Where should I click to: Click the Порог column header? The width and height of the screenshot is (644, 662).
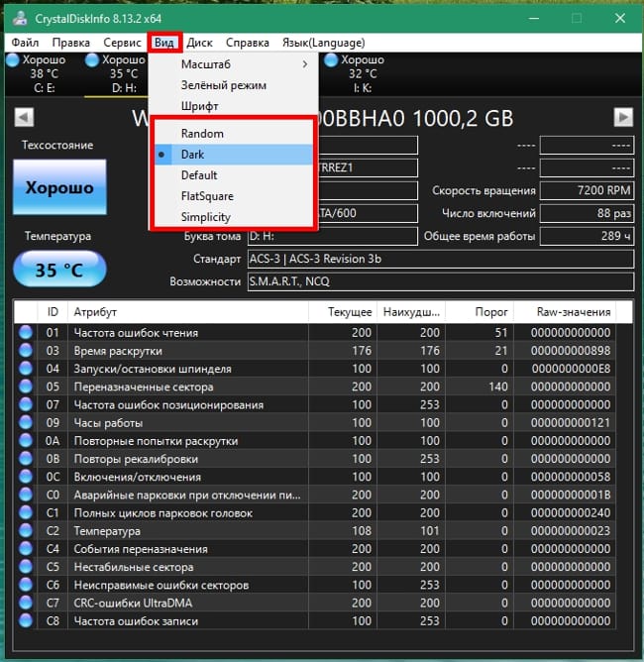click(x=480, y=312)
